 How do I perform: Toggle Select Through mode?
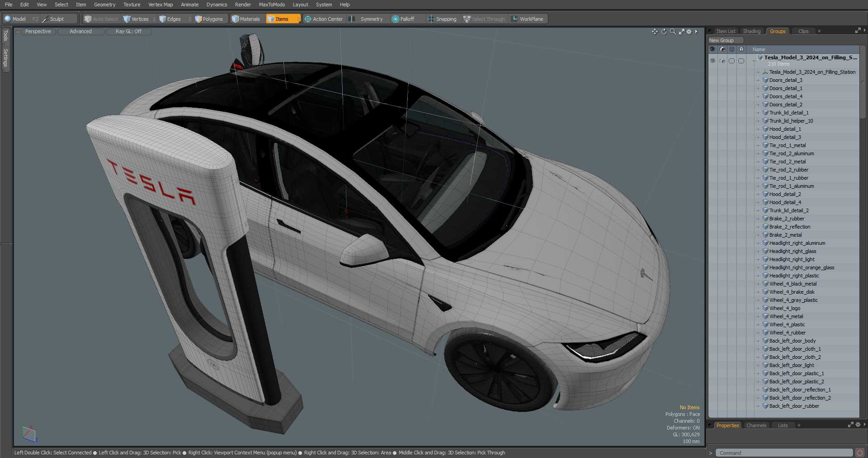tap(484, 19)
